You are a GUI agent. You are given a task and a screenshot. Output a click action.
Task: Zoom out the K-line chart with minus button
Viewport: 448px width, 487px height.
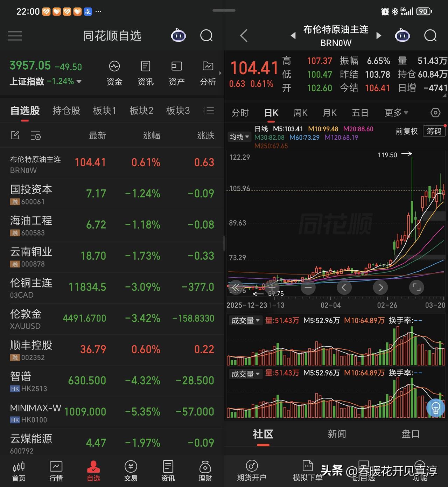308,288
